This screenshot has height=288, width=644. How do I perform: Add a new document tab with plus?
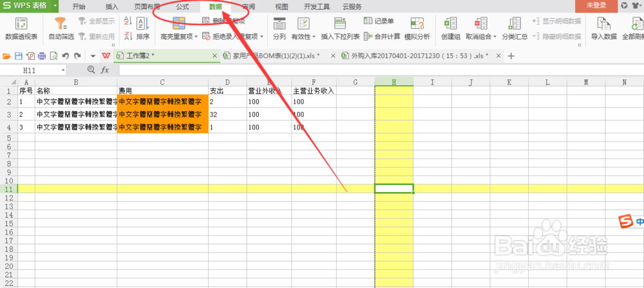point(511,56)
